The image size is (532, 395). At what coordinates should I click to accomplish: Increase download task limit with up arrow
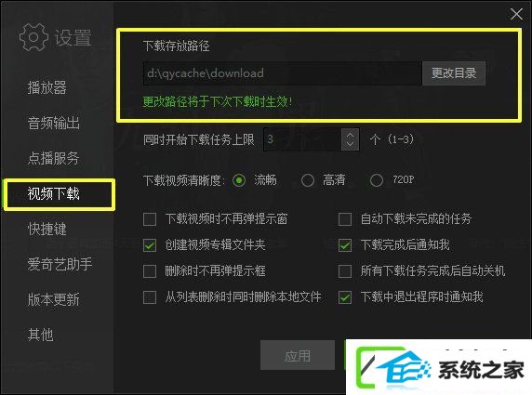pos(350,135)
